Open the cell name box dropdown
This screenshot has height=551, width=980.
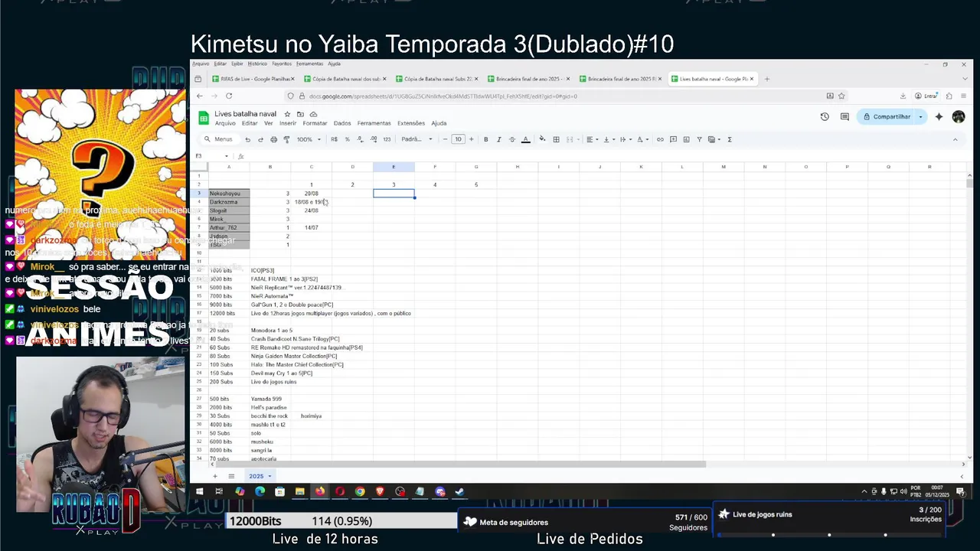click(x=227, y=156)
